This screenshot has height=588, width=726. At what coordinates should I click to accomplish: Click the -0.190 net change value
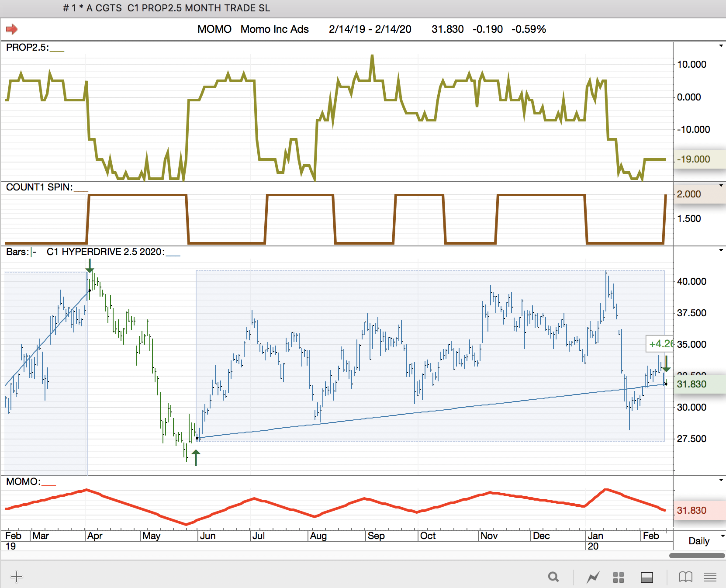coord(487,29)
